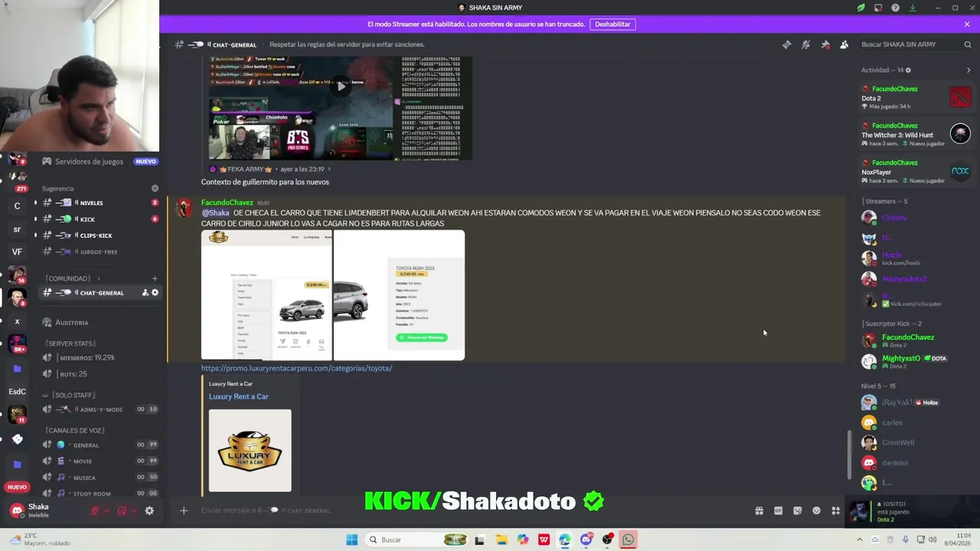Toggle channel notification bell in header
Screen dimensions: 980x551
point(805,44)
